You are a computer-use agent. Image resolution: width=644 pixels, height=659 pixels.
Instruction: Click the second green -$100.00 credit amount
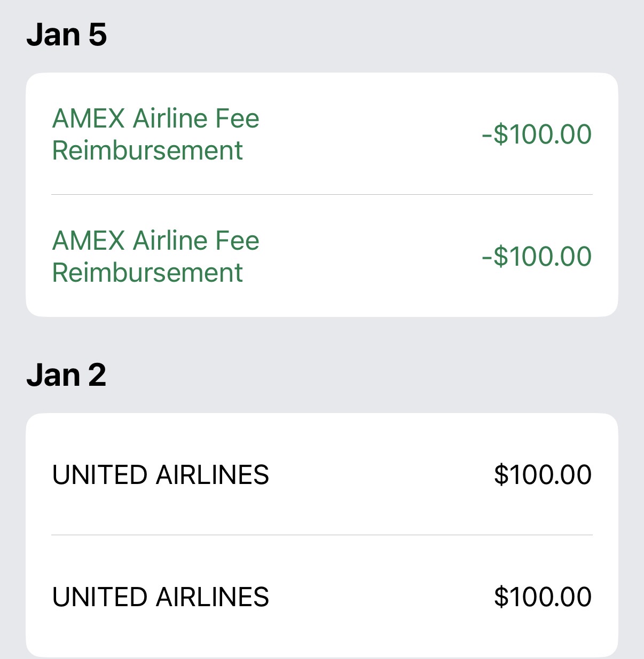[537, 256]
